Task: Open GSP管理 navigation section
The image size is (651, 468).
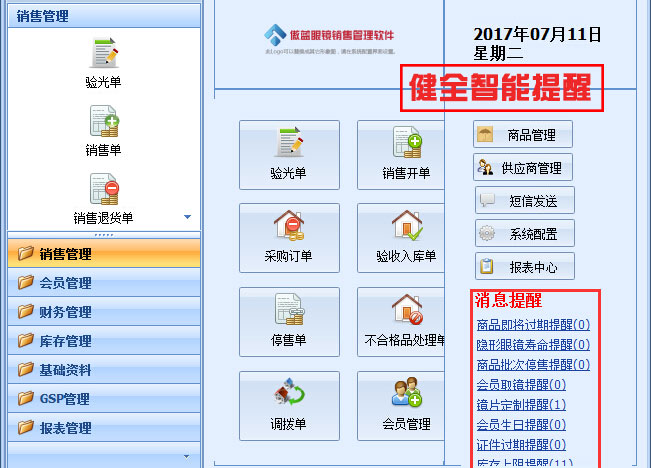Action: (65, 399)
